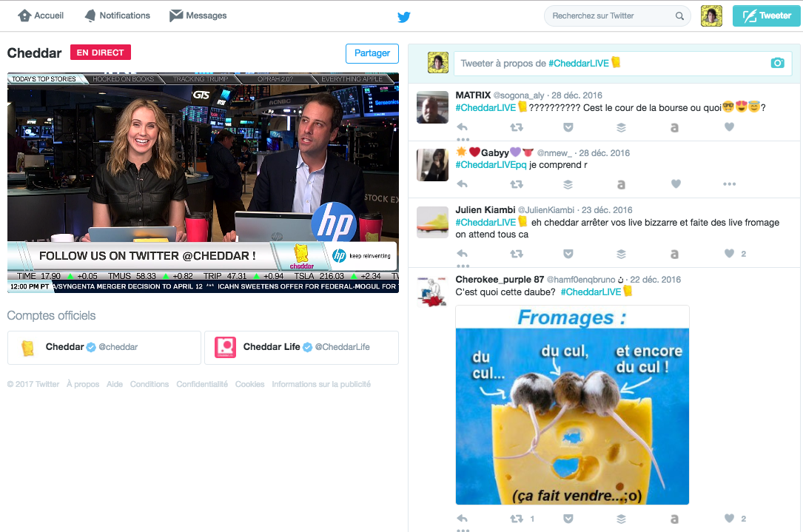Click the Twitter bird logo
Screen dimensions: 803x532
click(403, 17)
